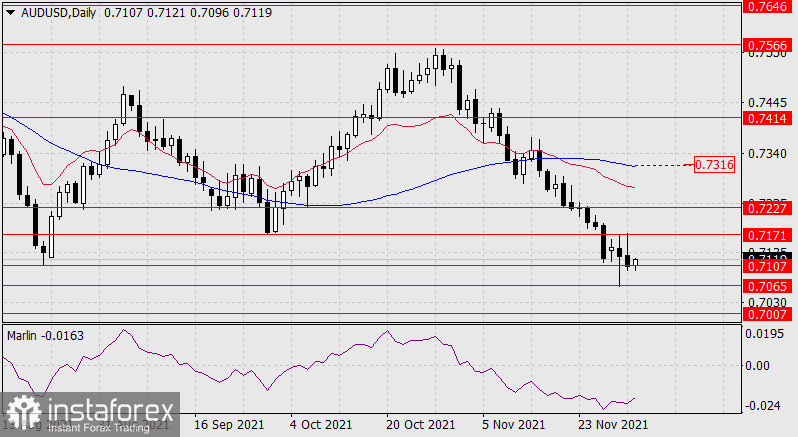
Task: Click the 0.7340 price axis value
Action: 767,153
